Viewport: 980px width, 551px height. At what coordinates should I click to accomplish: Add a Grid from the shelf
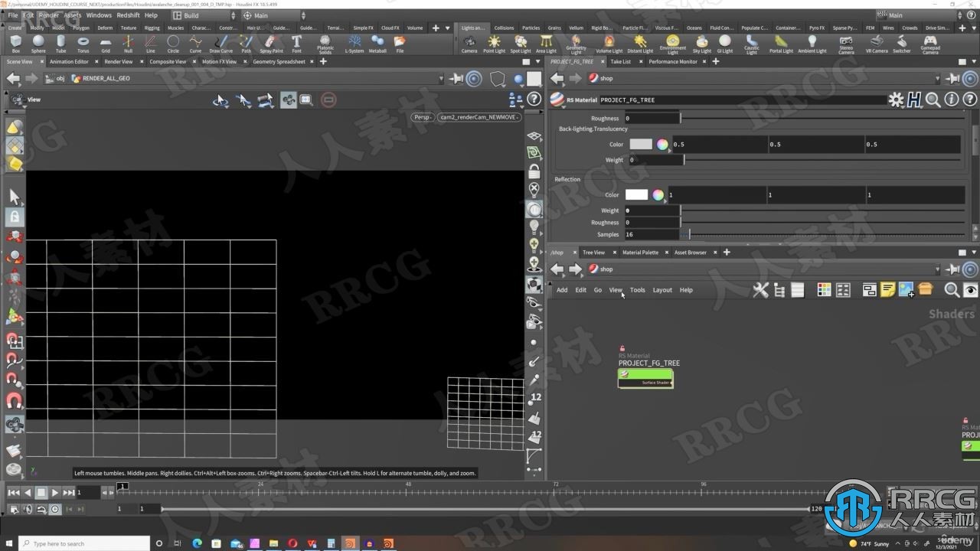pos(106,44)
